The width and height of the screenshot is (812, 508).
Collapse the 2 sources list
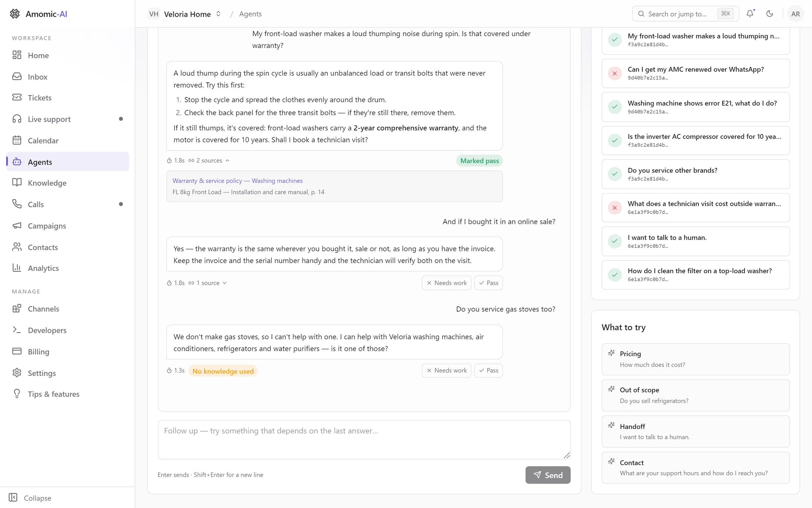click(209, 161)
